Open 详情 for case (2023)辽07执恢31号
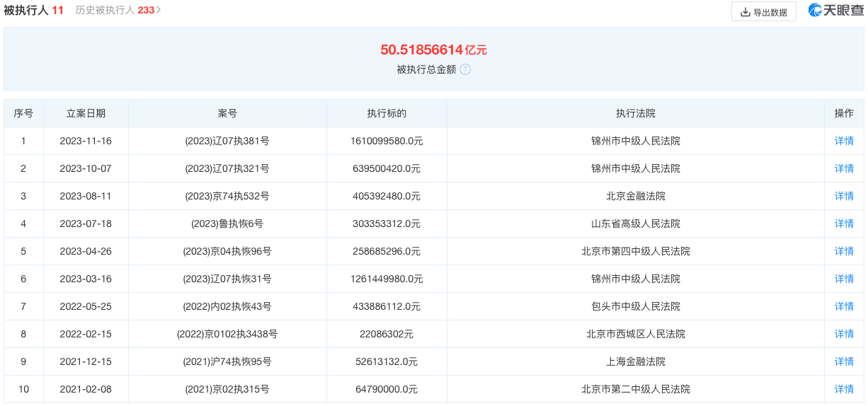Screen dimensions: 868x406 tap(844, 279)
